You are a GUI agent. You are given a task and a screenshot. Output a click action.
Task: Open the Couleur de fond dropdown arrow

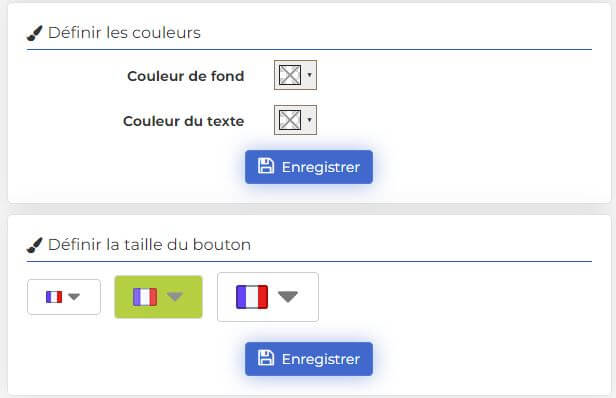point(310,75)
